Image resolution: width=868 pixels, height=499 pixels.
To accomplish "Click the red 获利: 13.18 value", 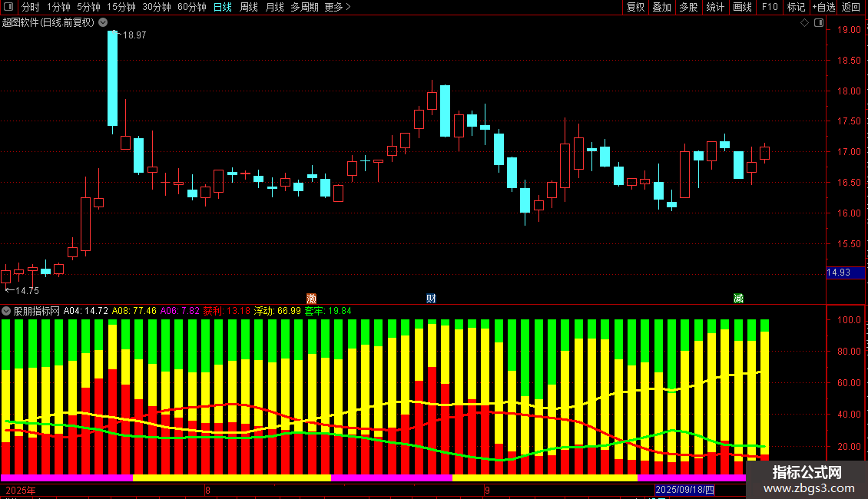I will [227, 311].
